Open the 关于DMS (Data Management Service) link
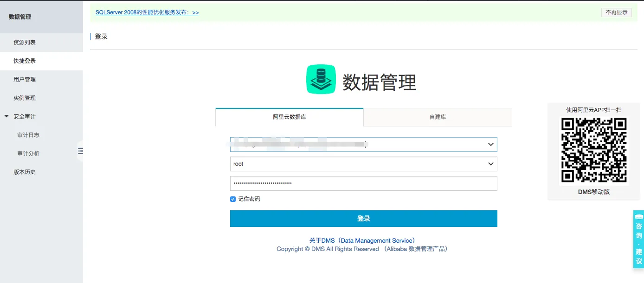 pos(364,240)
